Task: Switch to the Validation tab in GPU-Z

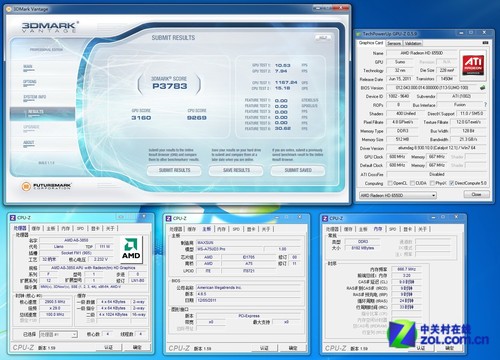Action: tap(413, 43)
